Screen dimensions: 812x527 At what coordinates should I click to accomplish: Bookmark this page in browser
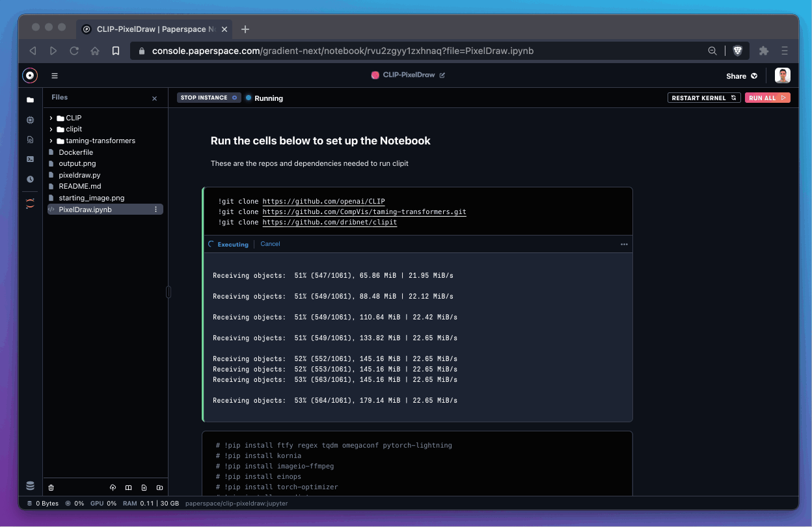click(116, 51)
